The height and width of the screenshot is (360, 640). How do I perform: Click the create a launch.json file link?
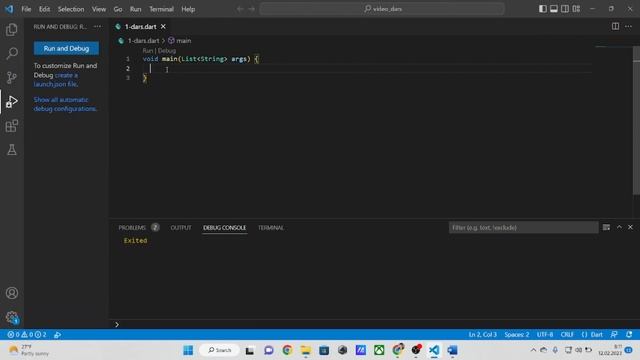[x=56, y=80]
